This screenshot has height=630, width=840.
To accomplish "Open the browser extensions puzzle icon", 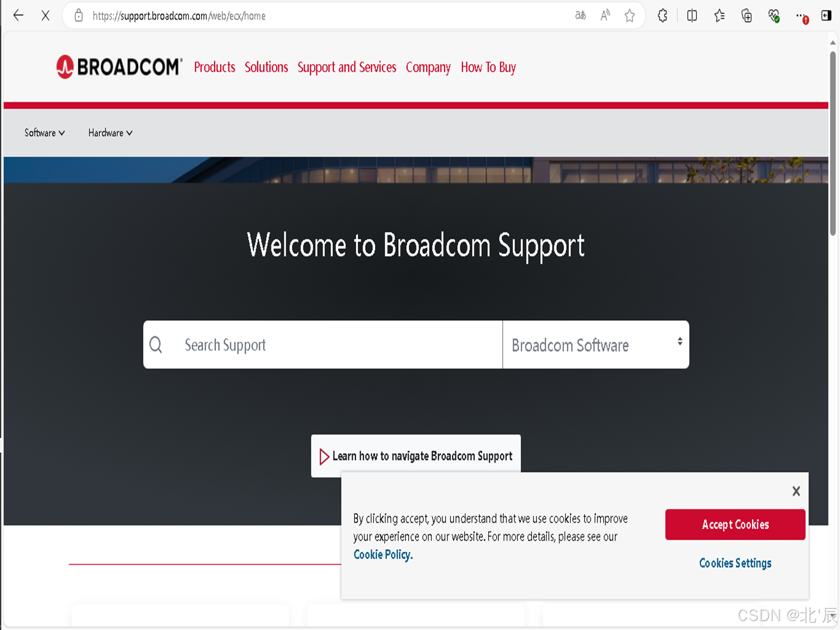I will [662, 16].
